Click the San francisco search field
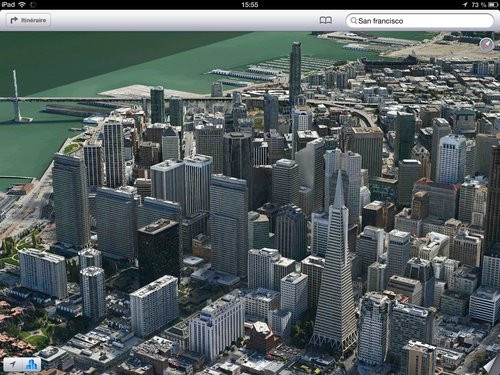 pyautogui.click(x=420, y=21)
